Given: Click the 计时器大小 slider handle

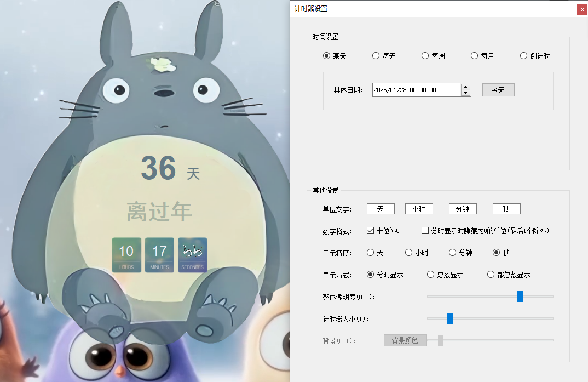Looking at the screenshot, I should [450, 318].
